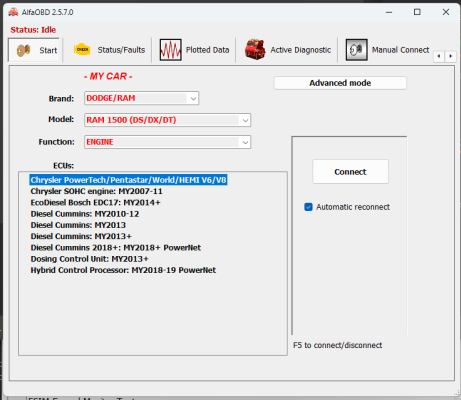Click the AlfaOBD car icon in title bar
Viewport: 461px width, 400px height.
pos(13,12)
